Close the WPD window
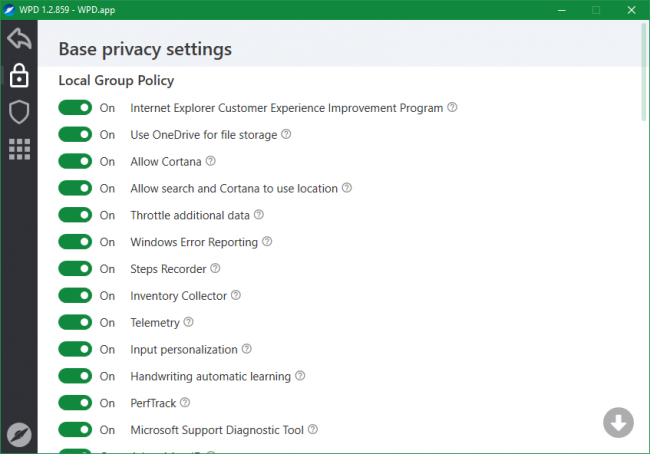 pyautogui.click(x=631, y=10)
